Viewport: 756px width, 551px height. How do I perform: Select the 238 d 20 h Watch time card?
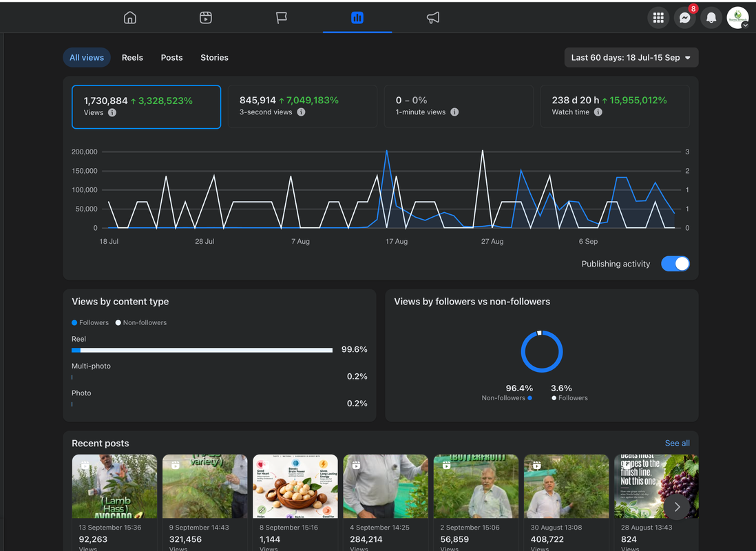(615, 107)
